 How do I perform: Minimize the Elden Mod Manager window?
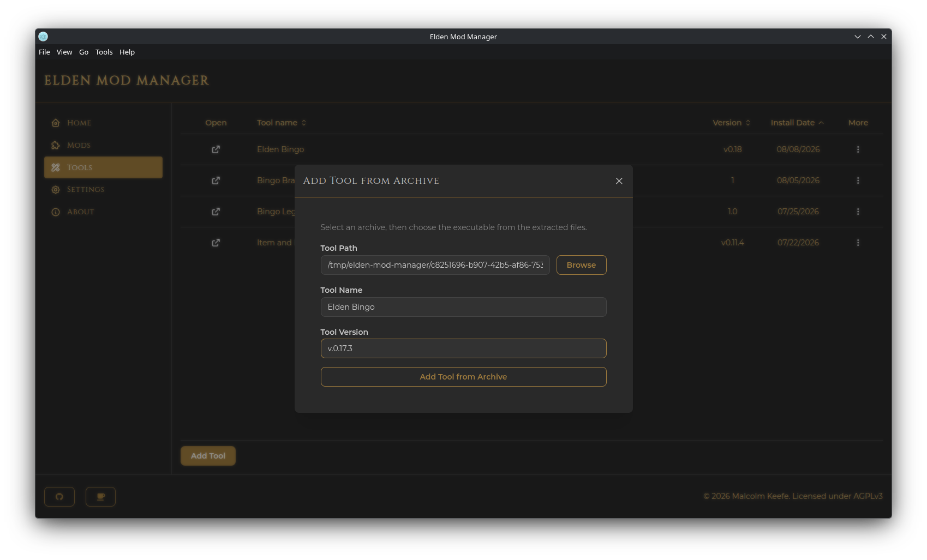tap(857, 37)
